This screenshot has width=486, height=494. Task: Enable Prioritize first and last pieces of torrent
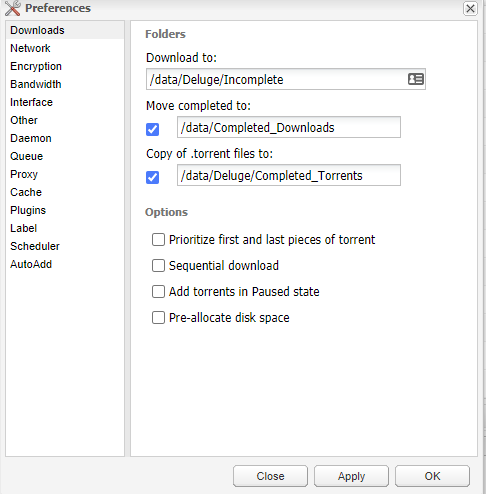[x=158, y=240]
